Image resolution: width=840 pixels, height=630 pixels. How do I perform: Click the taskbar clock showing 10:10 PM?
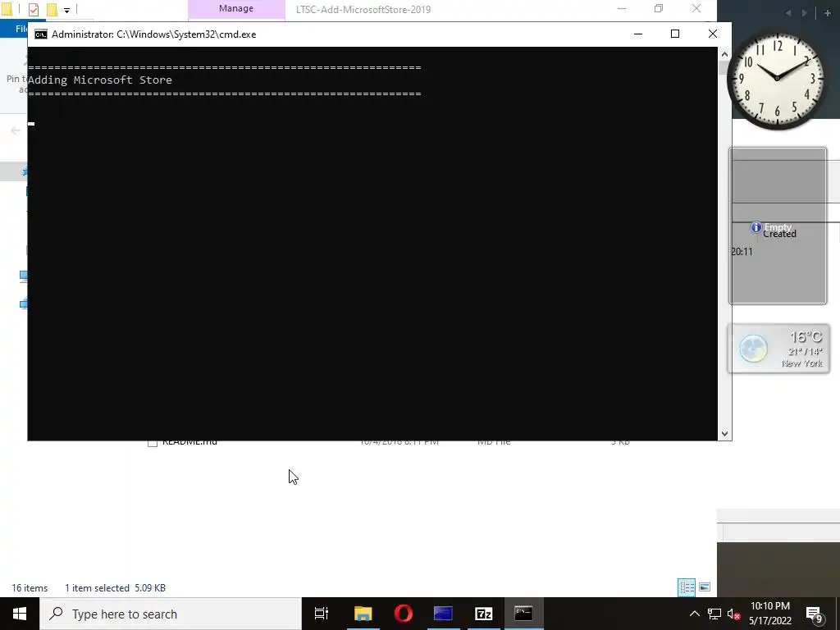[770, 614]
